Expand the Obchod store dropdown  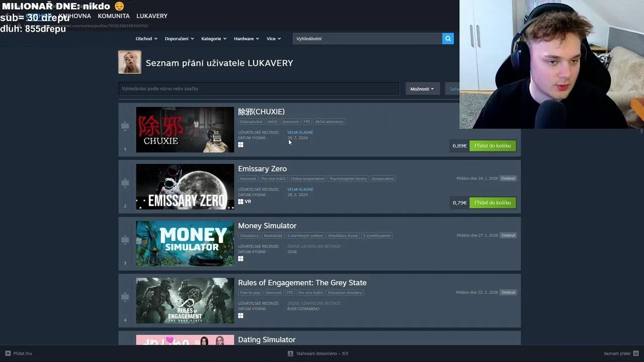pyautogui.click(x=146, y=39)
